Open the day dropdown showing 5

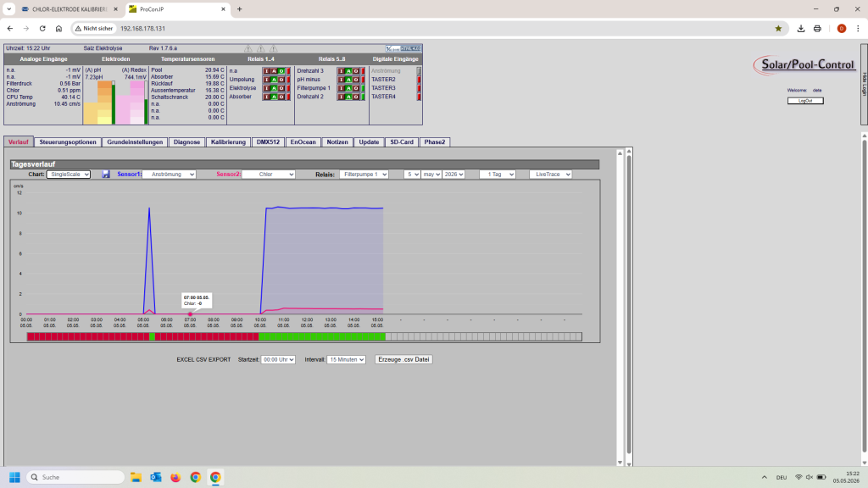click(x=412, y=175)
